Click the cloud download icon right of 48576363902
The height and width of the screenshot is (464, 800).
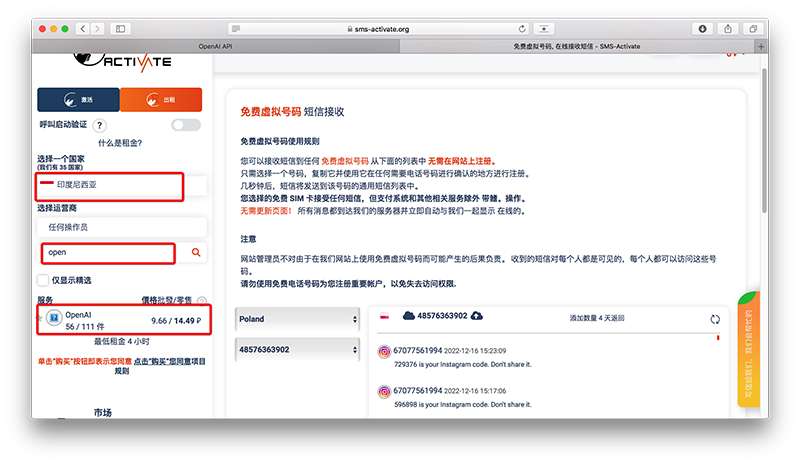(477, 316)
